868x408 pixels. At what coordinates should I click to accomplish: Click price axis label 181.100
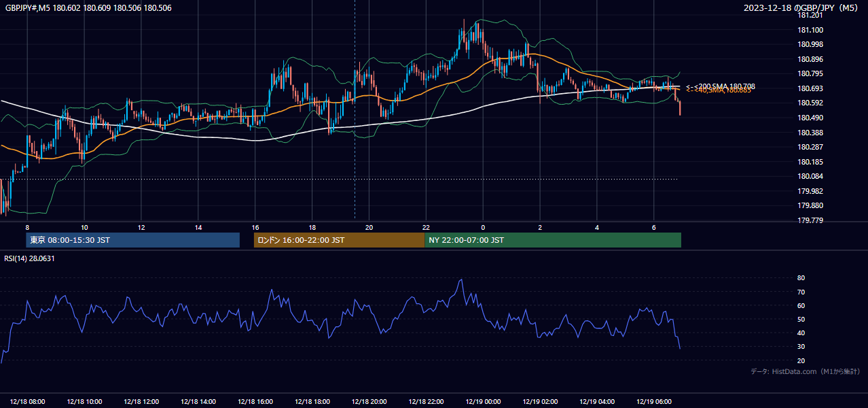pos(810,30)
